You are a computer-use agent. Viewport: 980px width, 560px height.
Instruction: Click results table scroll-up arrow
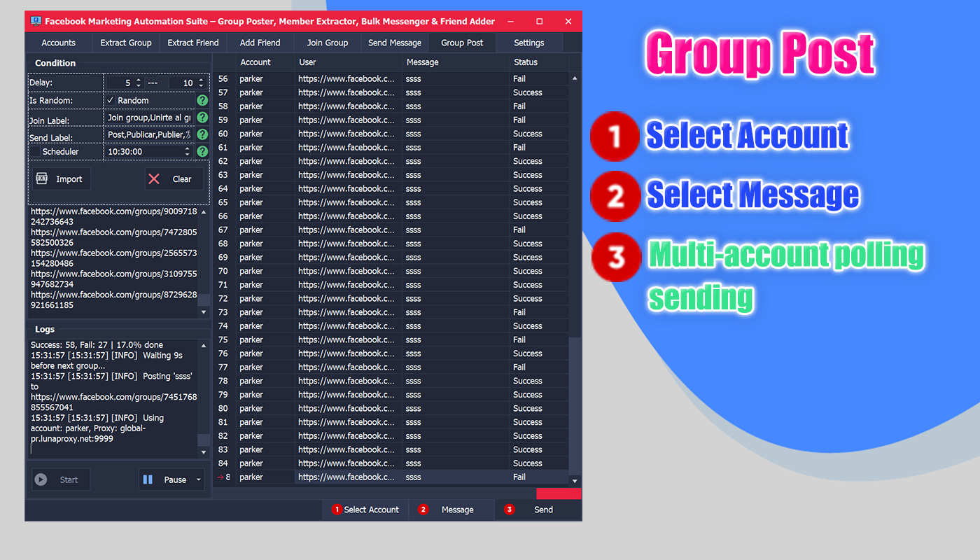575,78
